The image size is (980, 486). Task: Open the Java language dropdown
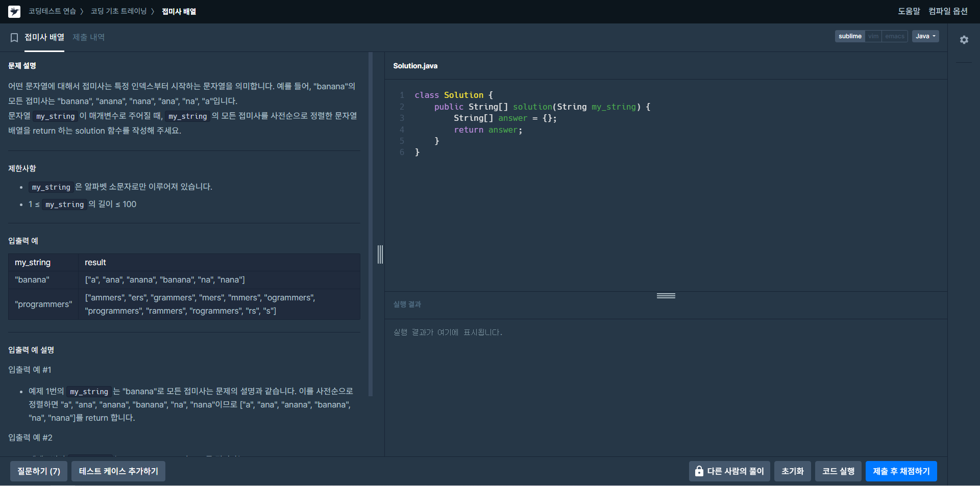point(925,36)
